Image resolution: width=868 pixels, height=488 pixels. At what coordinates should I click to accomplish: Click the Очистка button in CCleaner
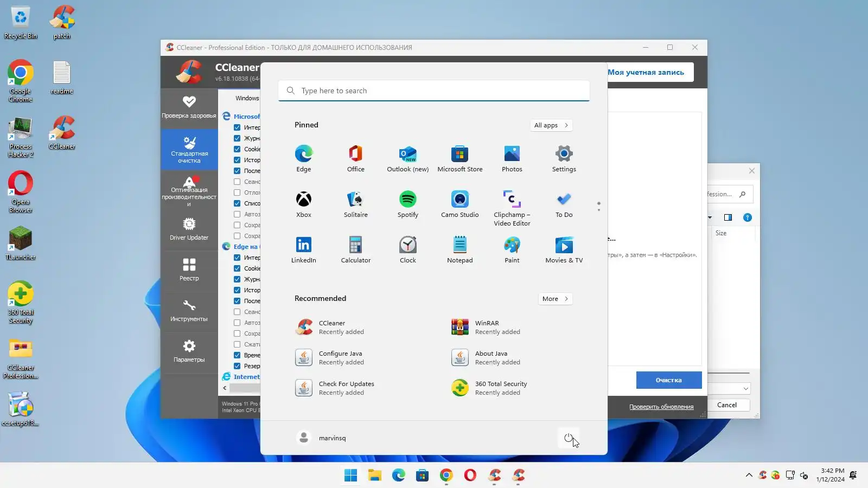click(x=669, y=380)
